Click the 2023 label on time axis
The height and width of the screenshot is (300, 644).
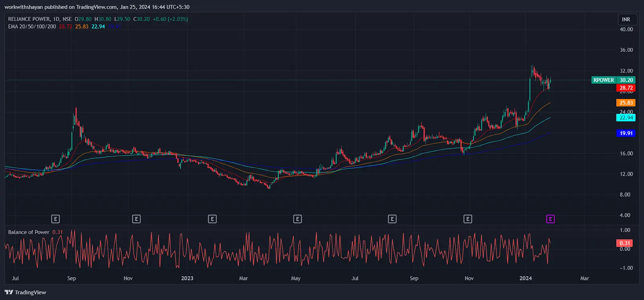tap(187, 278)
